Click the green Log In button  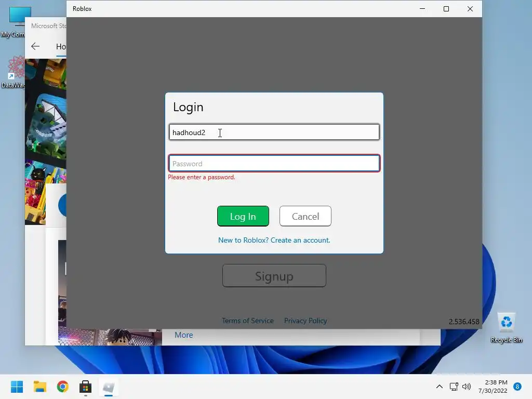[243, 216]
